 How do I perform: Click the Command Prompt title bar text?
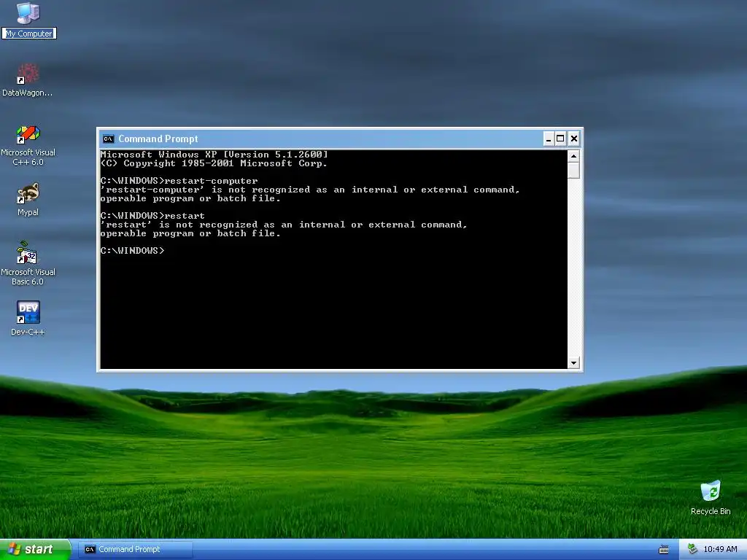pos(158,139)
